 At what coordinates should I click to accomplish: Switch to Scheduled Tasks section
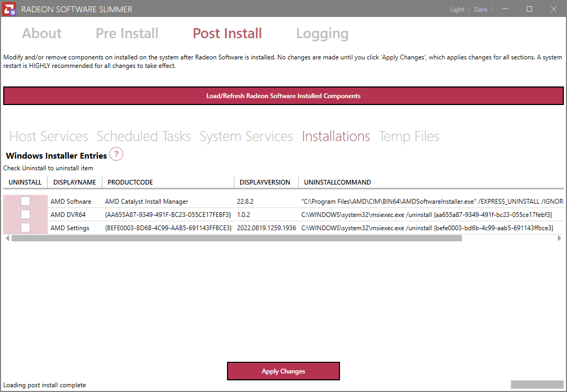[144, 136]
